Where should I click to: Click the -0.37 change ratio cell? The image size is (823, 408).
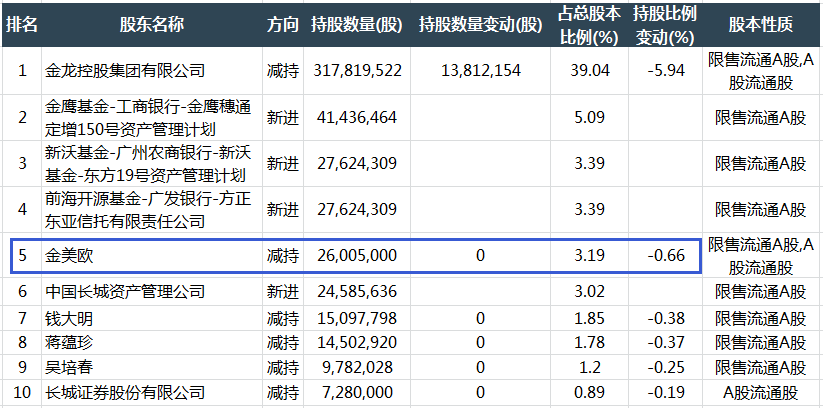coord(665,342)
